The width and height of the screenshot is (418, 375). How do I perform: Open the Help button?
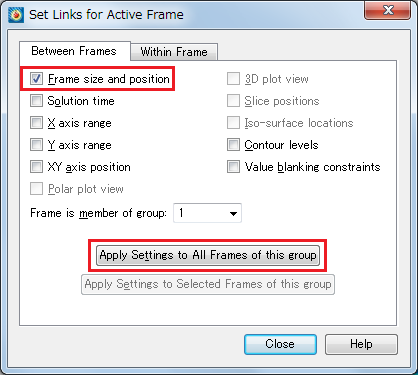[x=361, y=344]
